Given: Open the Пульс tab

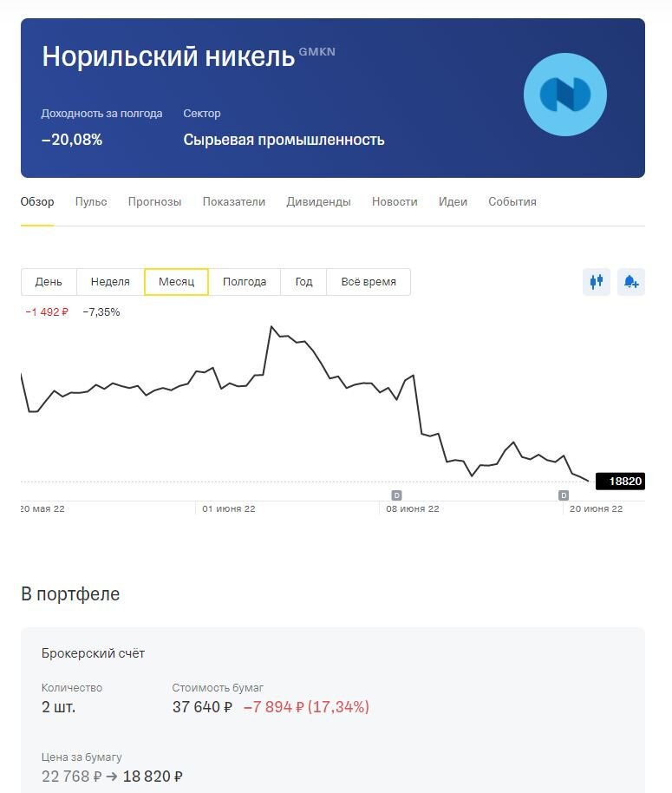Looking at the screenshot, I should click(x=91, y=201).
